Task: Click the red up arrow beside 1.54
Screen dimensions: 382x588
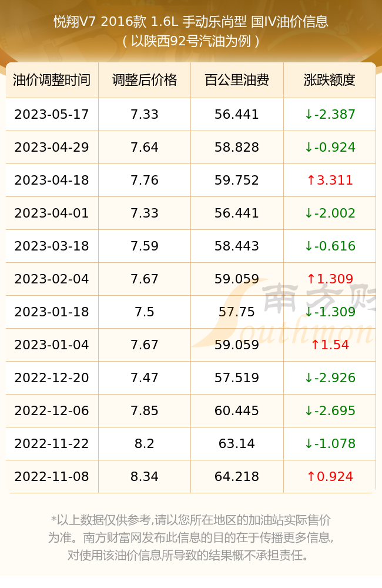Action: coord(315,345)
